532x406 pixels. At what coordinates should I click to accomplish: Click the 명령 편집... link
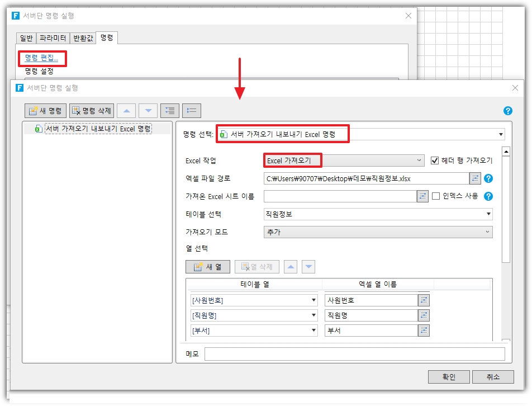tap(41, 58)
